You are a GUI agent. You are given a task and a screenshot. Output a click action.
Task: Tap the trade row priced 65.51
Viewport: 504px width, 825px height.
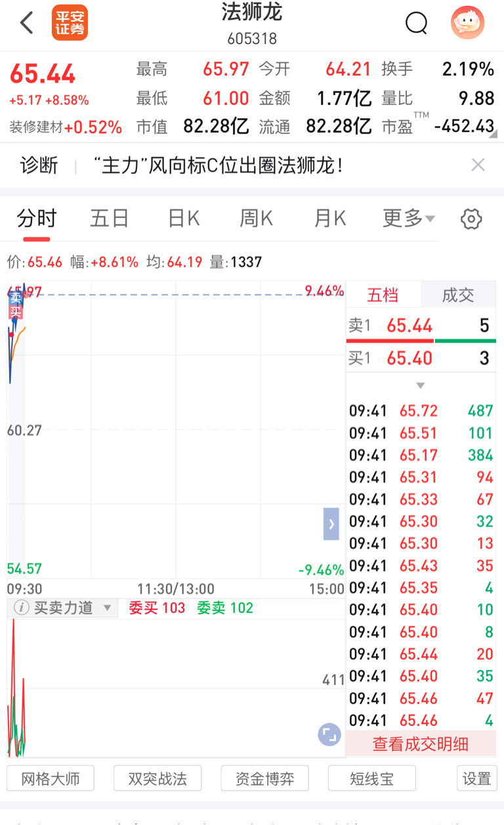[421, 433]
